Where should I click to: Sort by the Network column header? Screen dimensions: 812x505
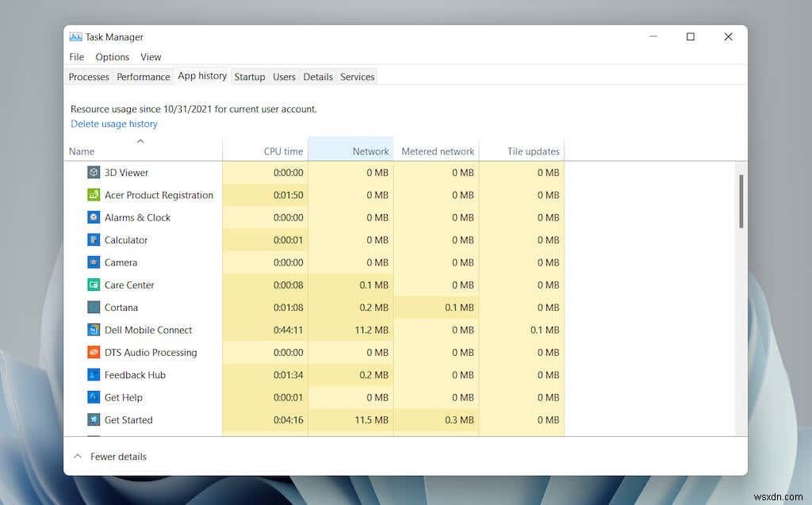(x=370, y=151)
